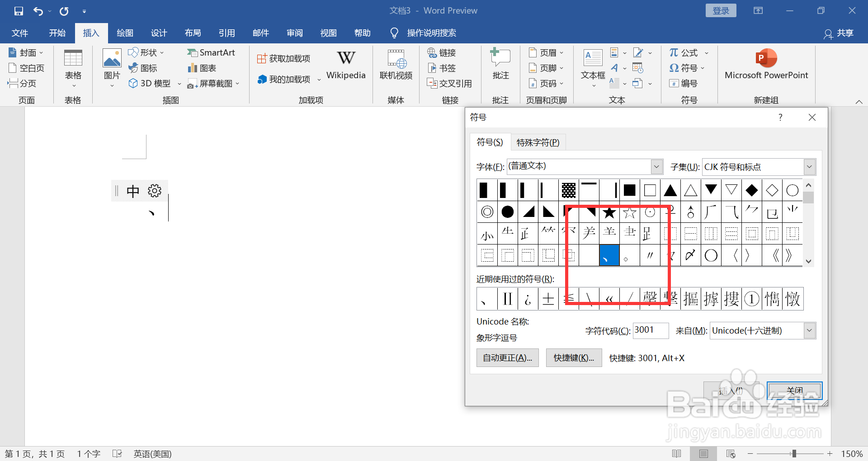Pick the circled ① from recent symbols
868x461 pixels.
[752, 299]
